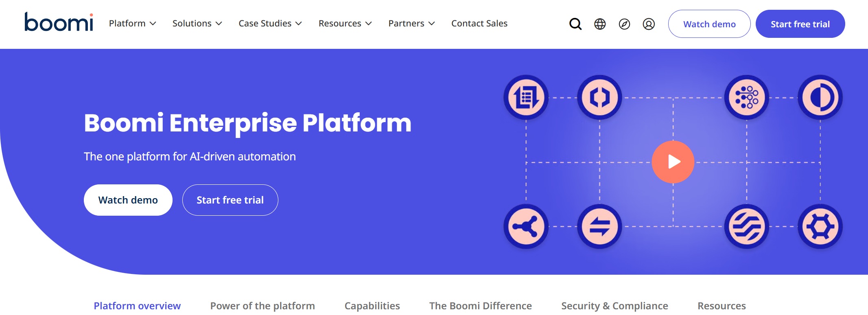Open the user account profile icon
The height and width of the screenshot is (315, 868).
(x=649, y=24)
